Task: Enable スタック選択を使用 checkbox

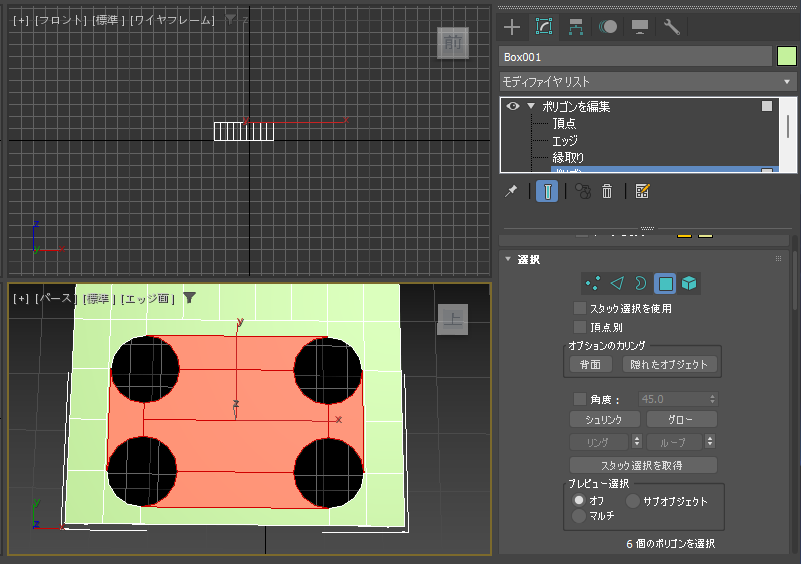Action: (x=580, y=308)
